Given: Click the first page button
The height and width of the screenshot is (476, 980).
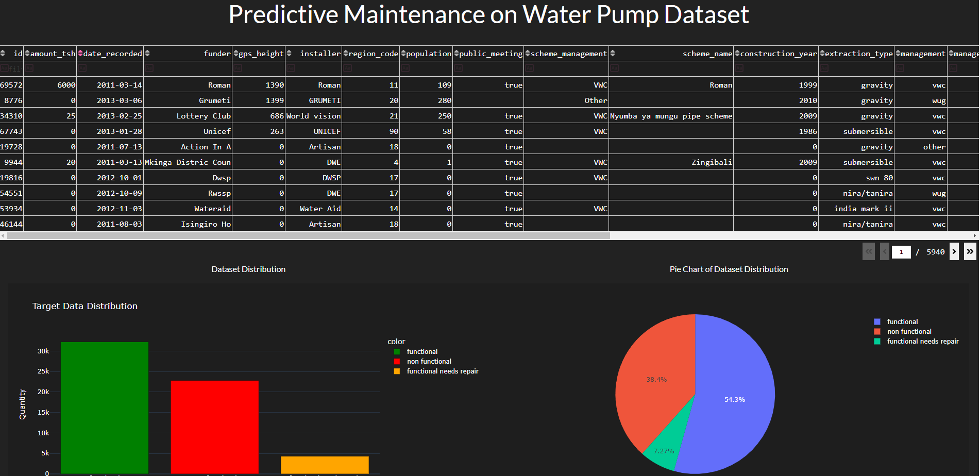Looking at the screenshot, I should point(869,251).
